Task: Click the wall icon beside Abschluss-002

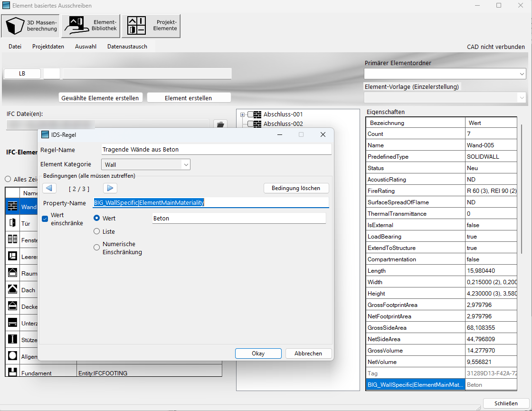Action: [257, 124]
